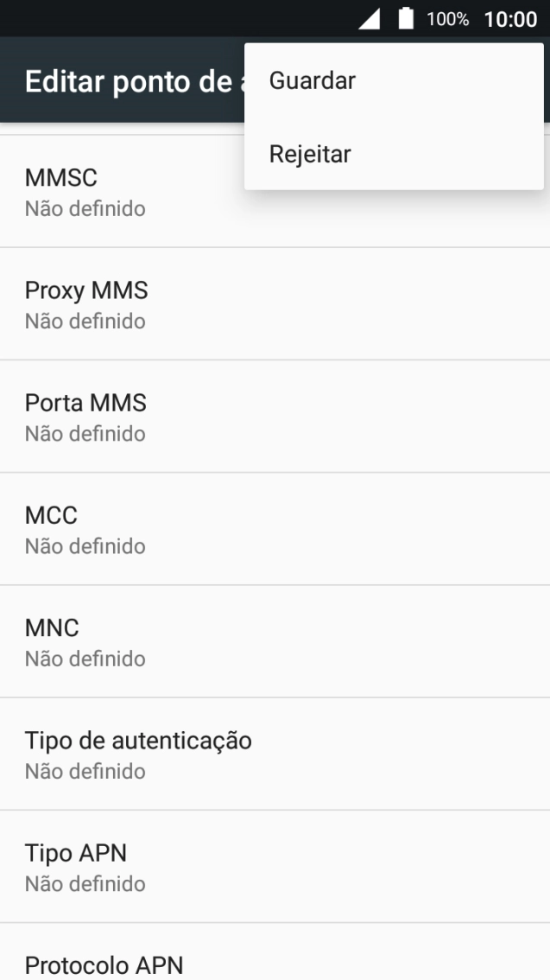The height and width of the screenshot is (980, 550).
Task: Click the battery icon
Action: click(x=402, y=16)
